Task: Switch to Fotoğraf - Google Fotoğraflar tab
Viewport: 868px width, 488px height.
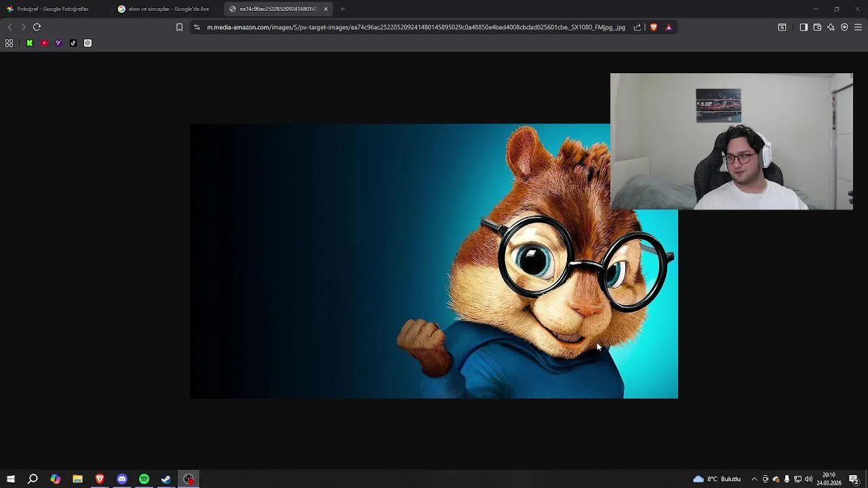Action: point(54,9)
